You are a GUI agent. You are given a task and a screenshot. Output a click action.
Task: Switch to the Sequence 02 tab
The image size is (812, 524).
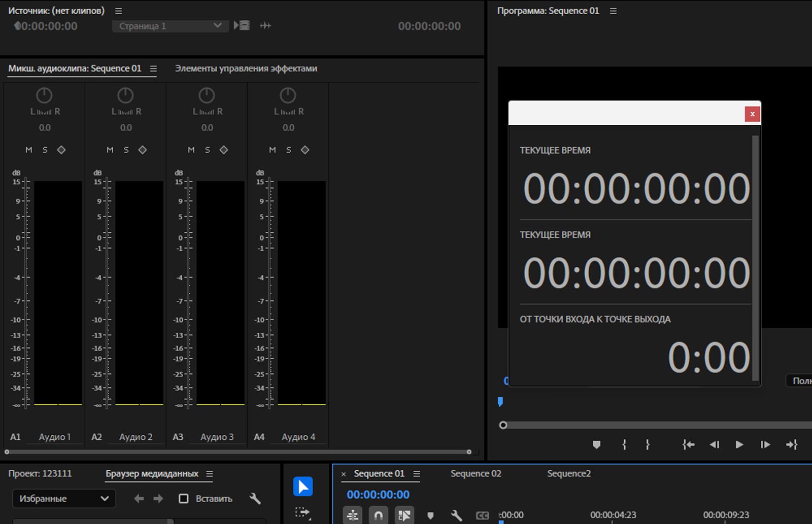(x=476, y=473)
